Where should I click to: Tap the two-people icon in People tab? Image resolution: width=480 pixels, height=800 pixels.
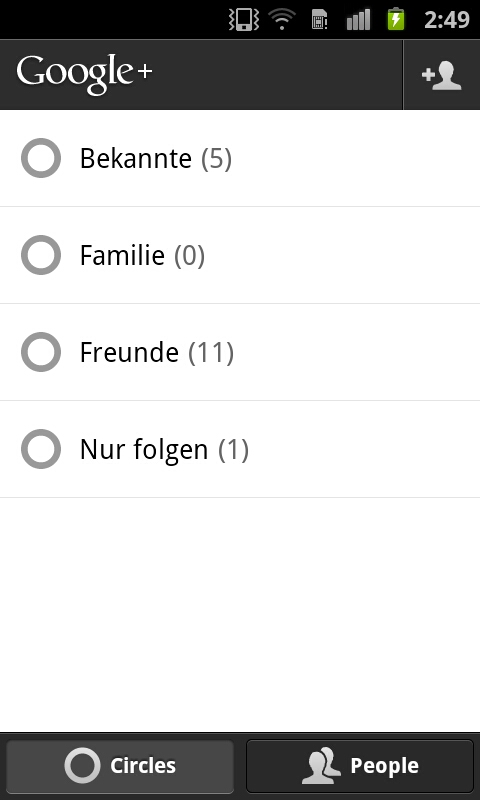[x=321, y=765]
